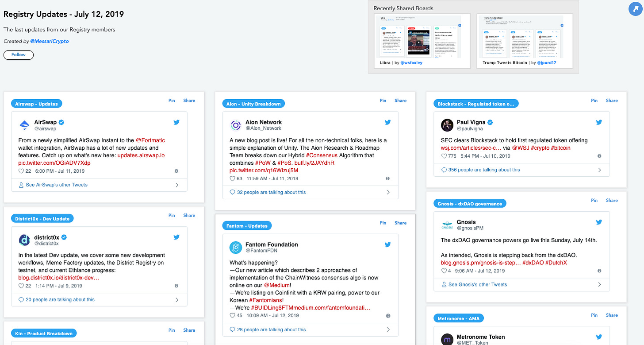This screenshot has height=345, width=644.
Task: Click the district0x profile avatar
Action: point(24,240)
